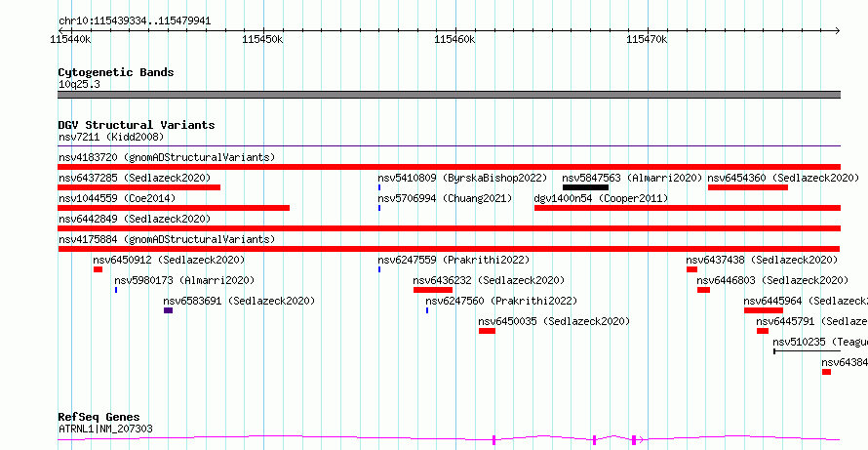Click nsv4175884 gnomADStructuralVariants label

pyautogui.click(x=167, y=239)
